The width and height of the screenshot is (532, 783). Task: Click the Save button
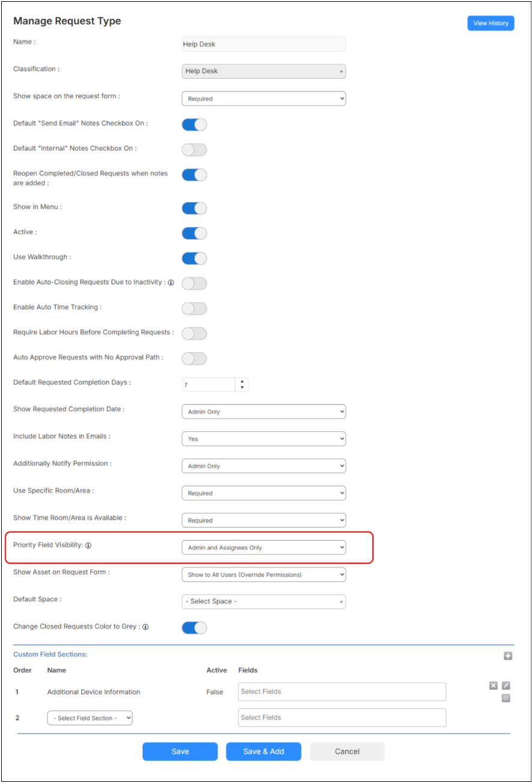[180, 752]
